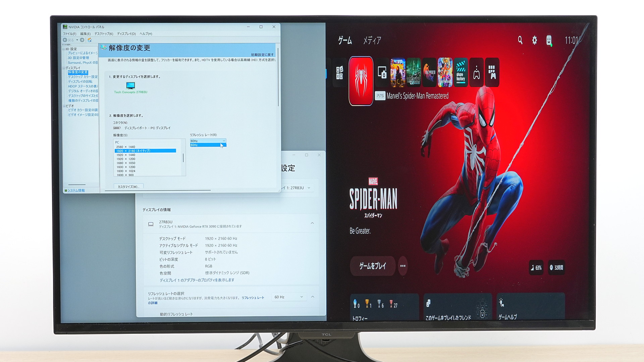This screenshot has width=644, height=362.
Task: Select the Tech Concepts 27R83U display icon
Action: [130, 86]
